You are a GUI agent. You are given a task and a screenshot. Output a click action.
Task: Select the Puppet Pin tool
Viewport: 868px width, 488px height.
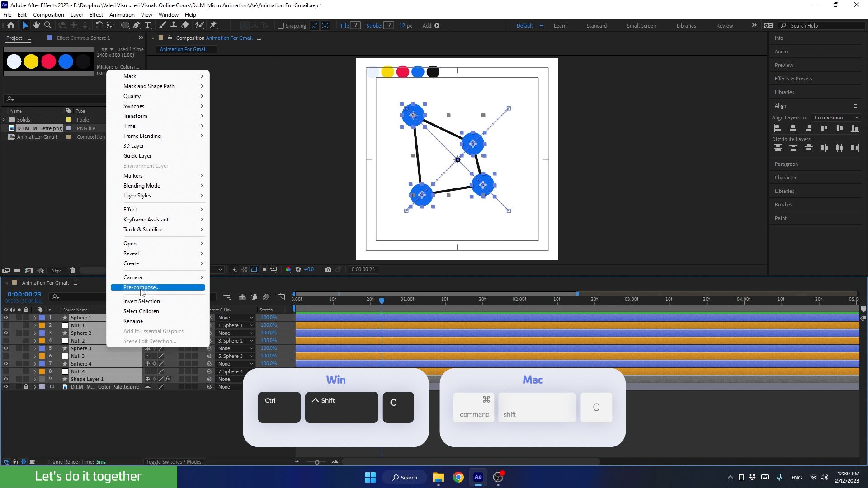[x=213, y=25]
